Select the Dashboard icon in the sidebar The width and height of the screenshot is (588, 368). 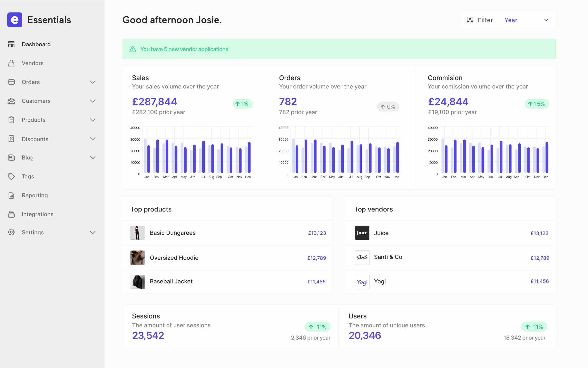[11, 44]
